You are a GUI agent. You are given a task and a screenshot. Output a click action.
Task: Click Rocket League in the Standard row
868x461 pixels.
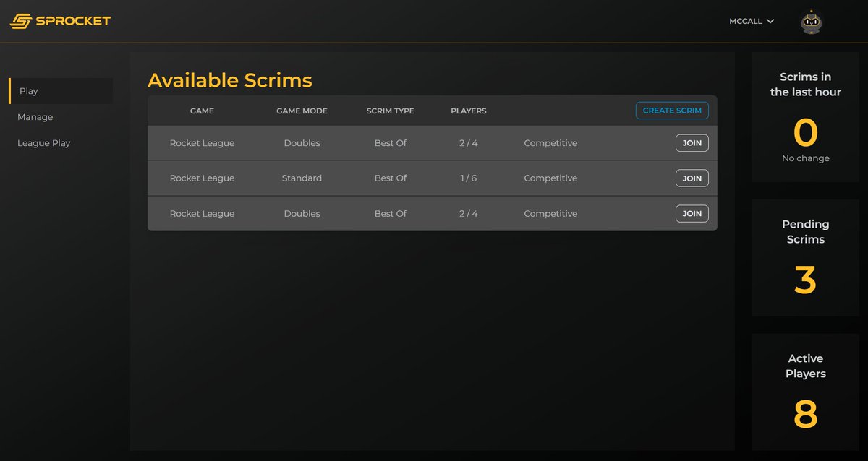point(202,178)
